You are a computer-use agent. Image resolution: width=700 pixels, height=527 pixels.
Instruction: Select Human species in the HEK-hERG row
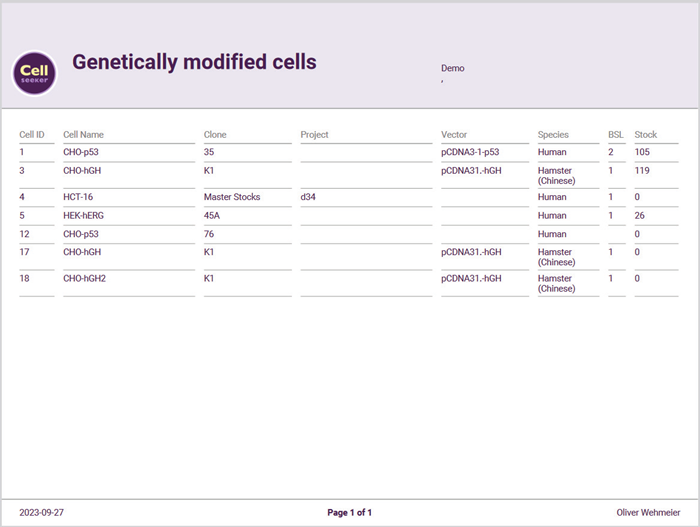552,216
